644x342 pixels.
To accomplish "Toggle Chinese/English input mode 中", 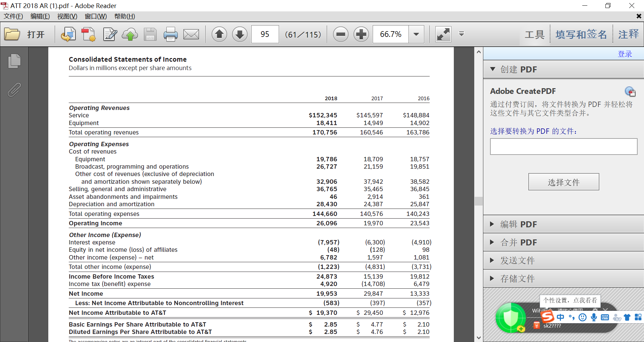I will pos(560,317).
